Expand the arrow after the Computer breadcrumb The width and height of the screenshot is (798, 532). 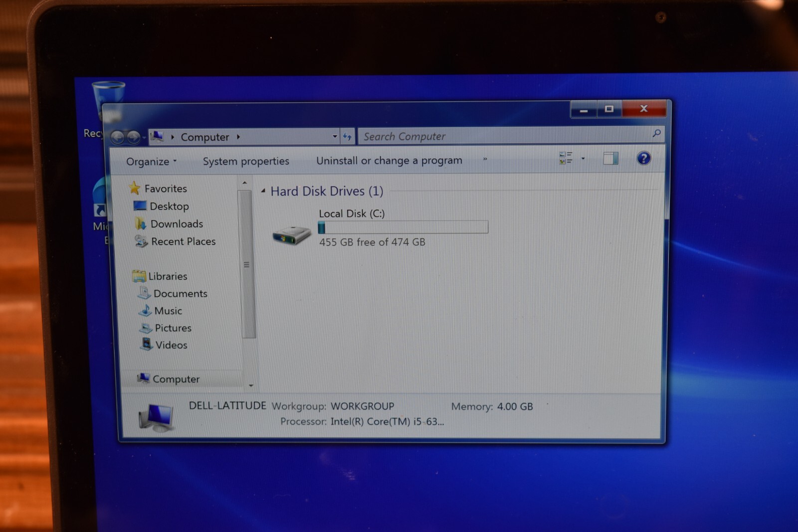[x=238, y=137]
